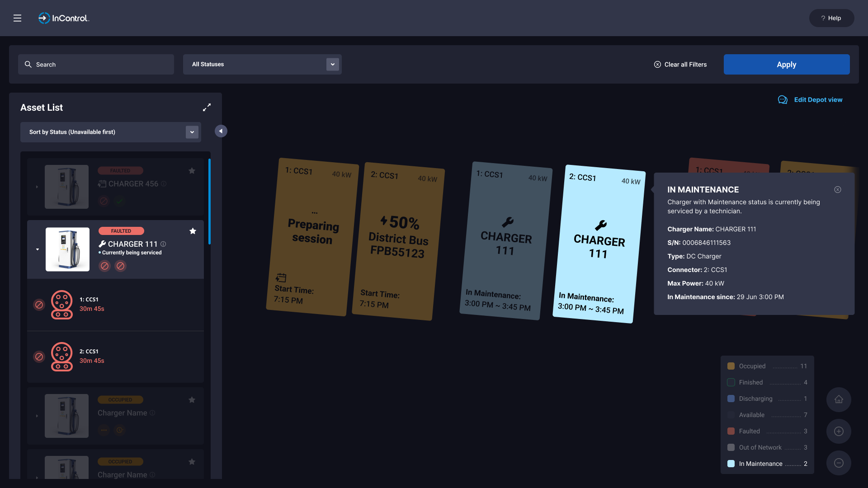Collapse the asset sidebar with the arrow button
Image resolution: width=868 pixels, height=488 pixels.
pos(221,131)
